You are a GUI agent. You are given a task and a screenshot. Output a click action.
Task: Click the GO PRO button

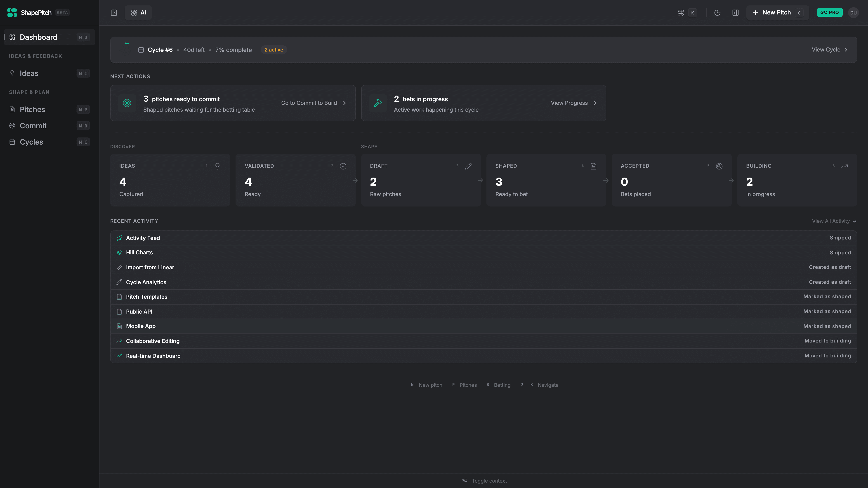[830, 12]
